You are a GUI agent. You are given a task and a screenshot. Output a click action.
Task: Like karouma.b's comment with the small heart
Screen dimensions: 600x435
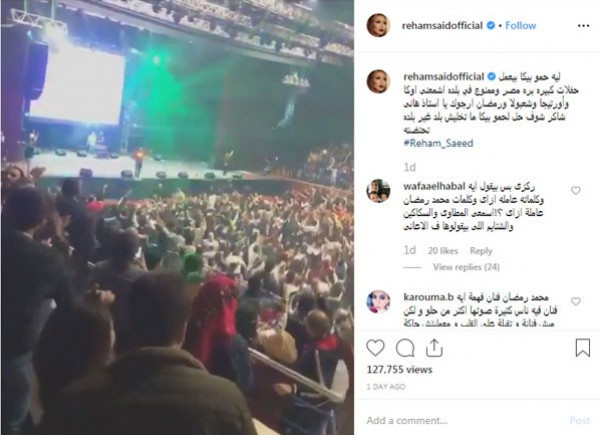coord(576,301)
